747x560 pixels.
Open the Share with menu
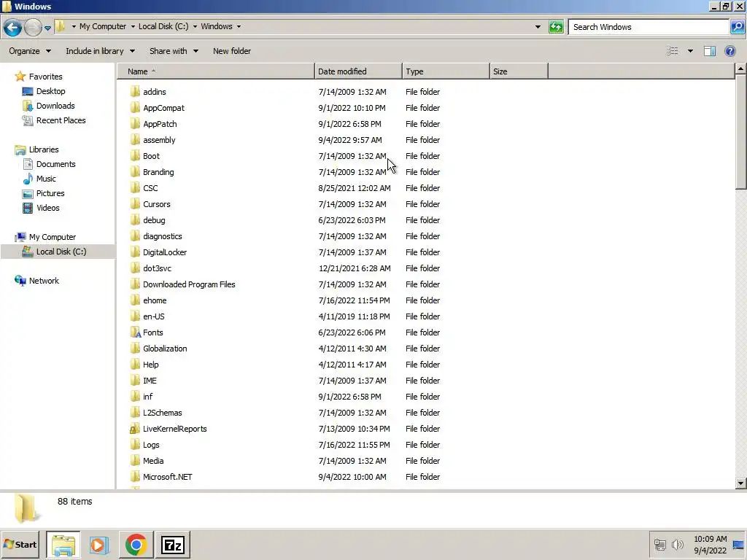tap(174, 51)
